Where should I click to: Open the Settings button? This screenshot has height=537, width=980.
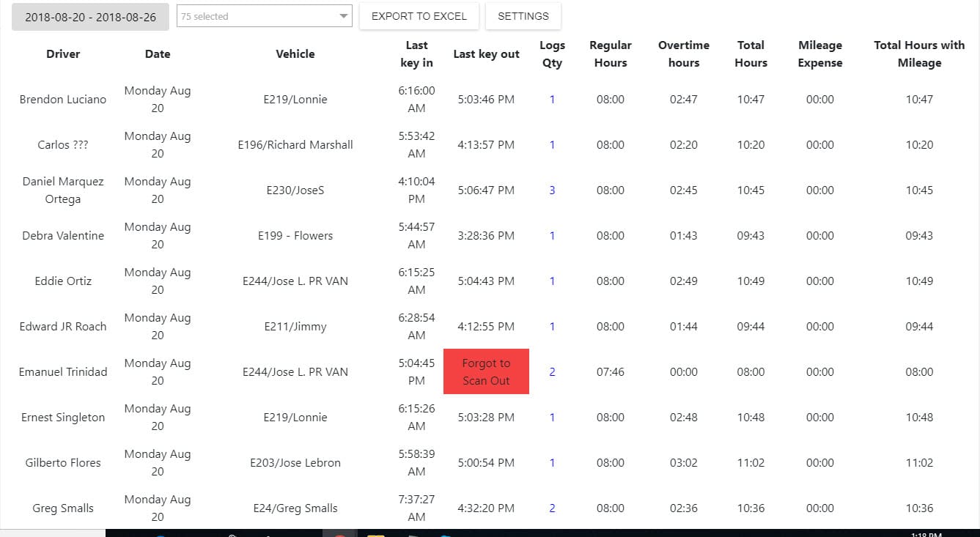pos(523,16)
